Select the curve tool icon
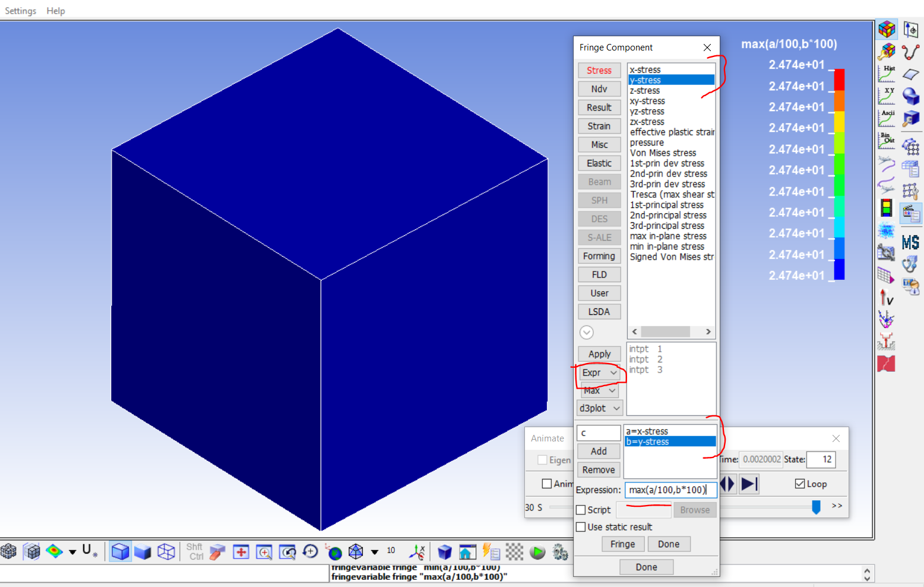This screenshot has width=924, height=587. [911, 52]
